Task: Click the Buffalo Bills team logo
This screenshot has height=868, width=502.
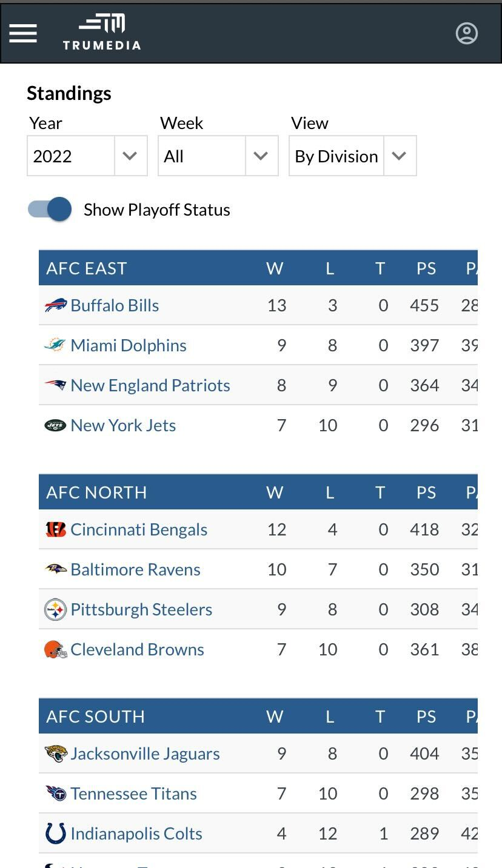Action: click(x=56, y=305)
